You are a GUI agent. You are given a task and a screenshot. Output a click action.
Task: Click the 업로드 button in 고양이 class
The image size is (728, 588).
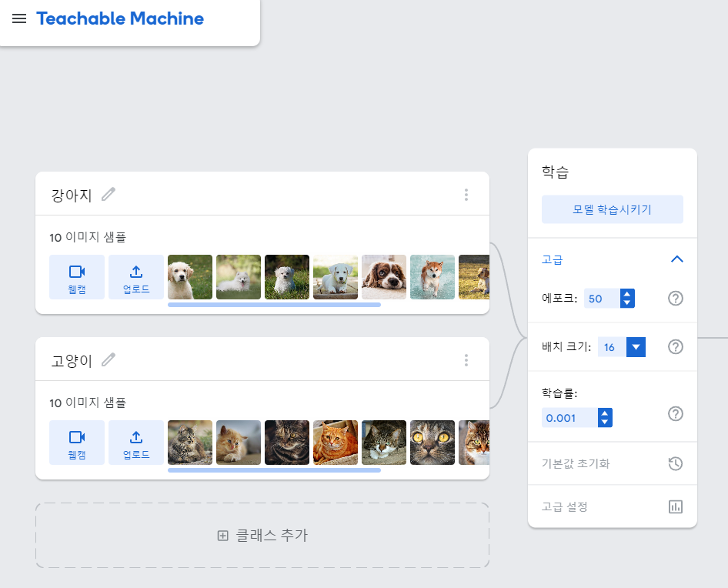pyautogui.click(x=136, y=443)
